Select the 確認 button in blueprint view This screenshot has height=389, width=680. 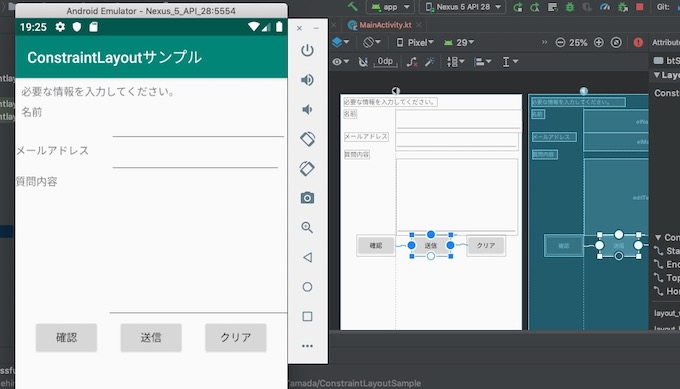(x=563, y=245)
